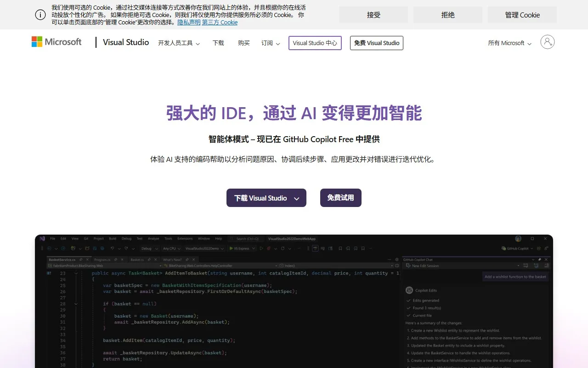588x368 pixels.
Task: Click the info icon on the cookie banner
Action: [x=40, y=15]
